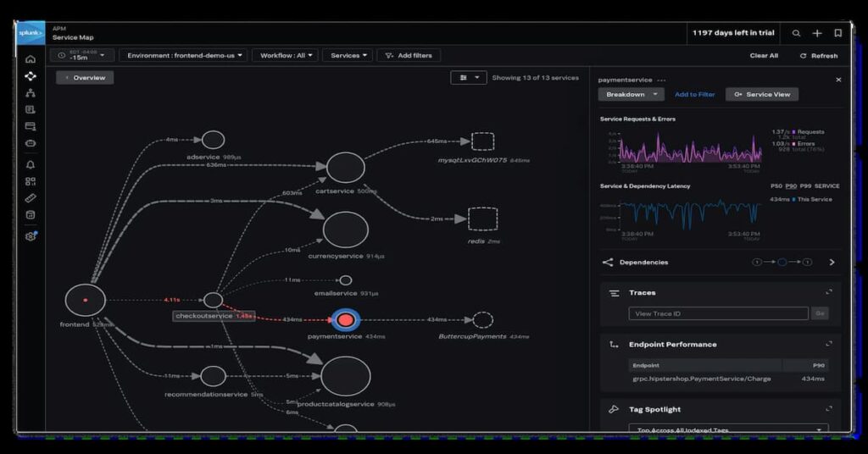Open the Services dropdown
Screen dimensions: 868x454
click(348, 55)
